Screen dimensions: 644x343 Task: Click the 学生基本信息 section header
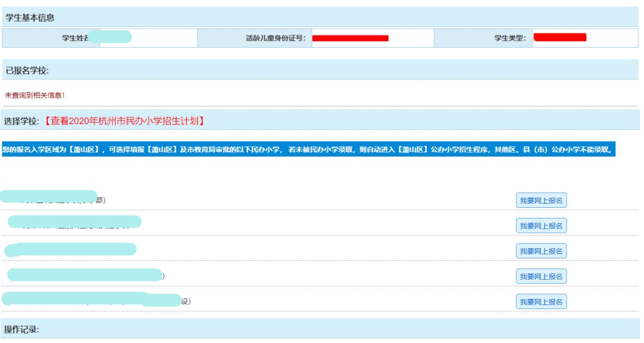pyautogui.click(x=30, y=17)
